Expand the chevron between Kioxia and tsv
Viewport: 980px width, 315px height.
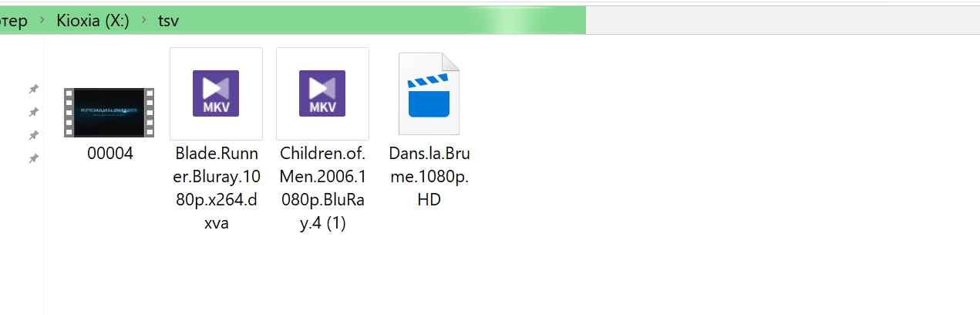tap(144, 21)
